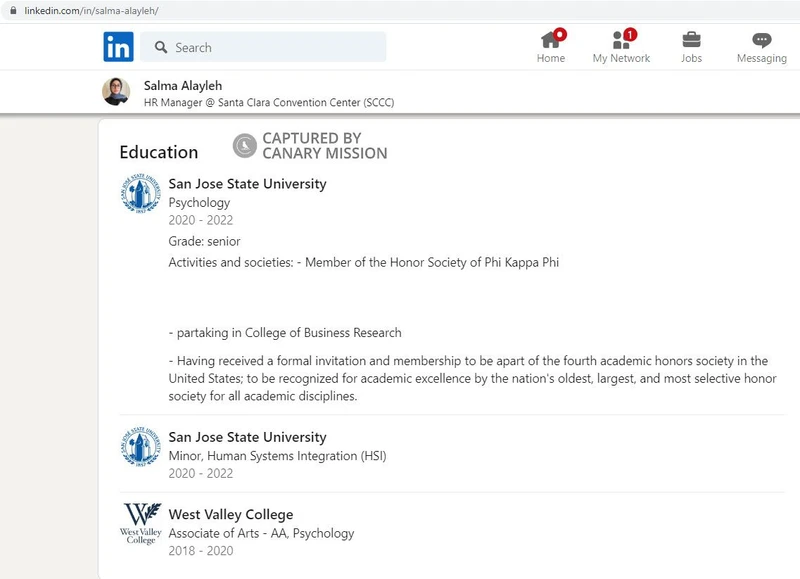Click the linkedin.com/in/salma-alayleh URL

tap(91, 11)
